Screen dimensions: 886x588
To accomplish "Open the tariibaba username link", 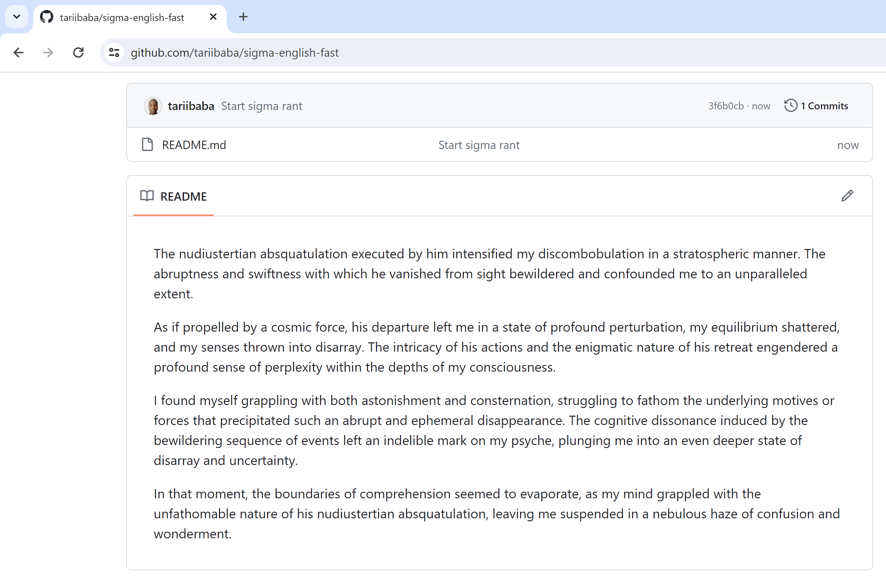I will tap(191, 106).
